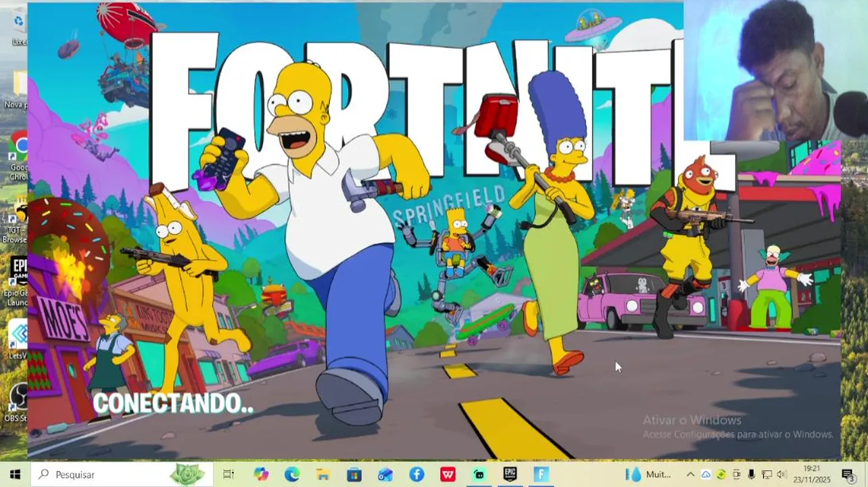The width and height of the screenshot is (868, 487).
Task: Open the red WPS Office taskbar icon
Action: point(448,475)
